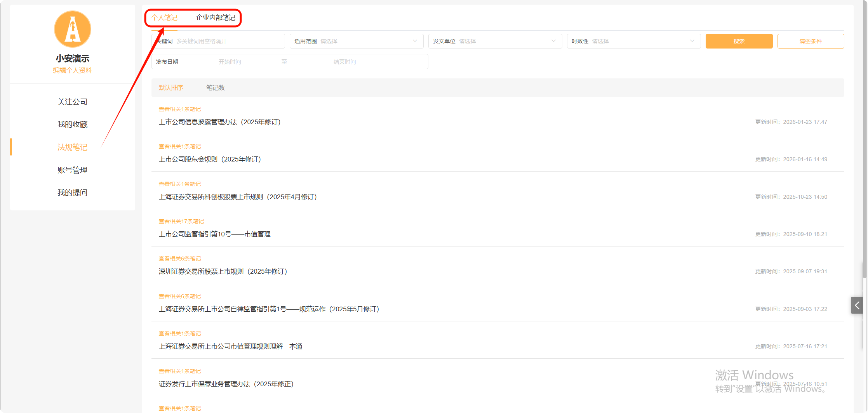Click update time 2026-01-16 14:49

pos(791,159)
